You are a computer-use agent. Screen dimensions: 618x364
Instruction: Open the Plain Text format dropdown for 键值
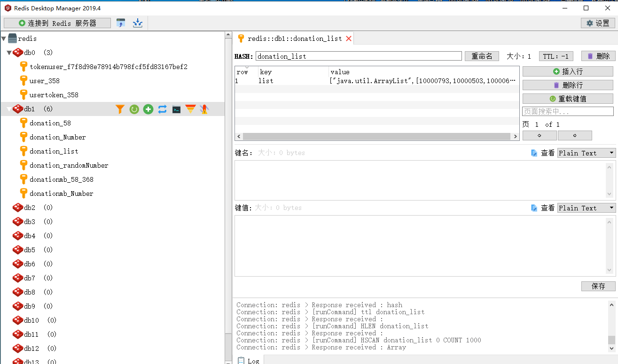586,208
